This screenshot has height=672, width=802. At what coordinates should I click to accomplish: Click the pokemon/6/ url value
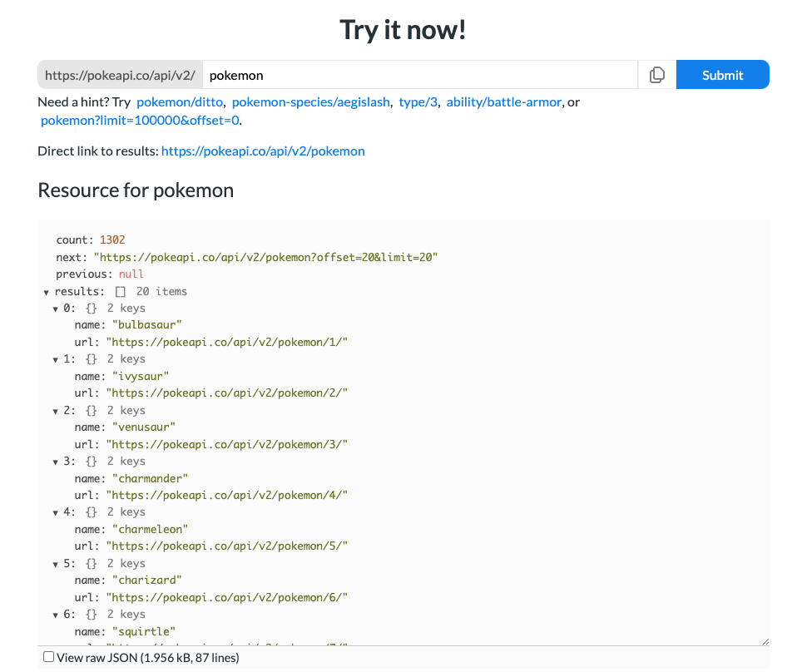(x=227, y=597)
